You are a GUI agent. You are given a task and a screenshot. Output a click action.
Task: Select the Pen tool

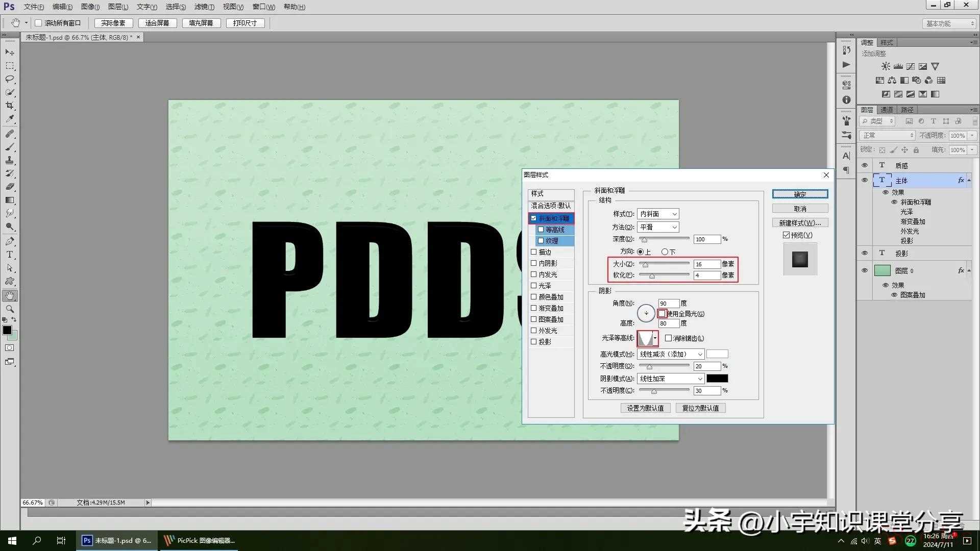[x=10, y=241]
